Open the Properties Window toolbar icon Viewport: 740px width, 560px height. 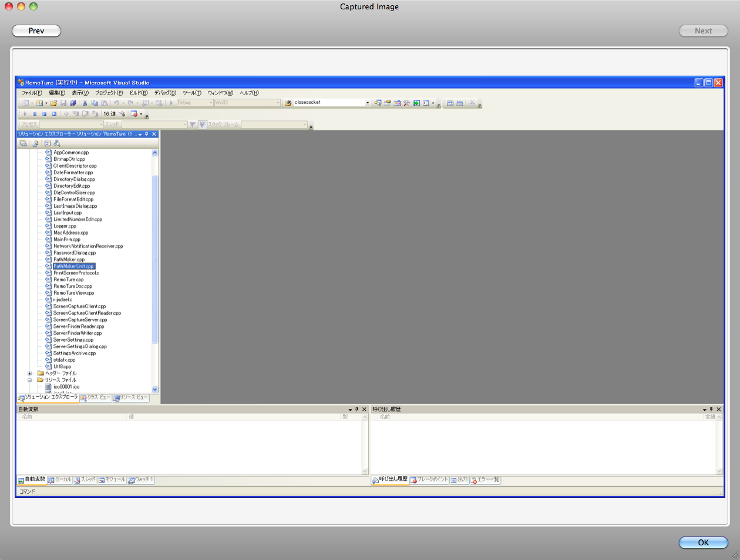[x=388, y=103]
